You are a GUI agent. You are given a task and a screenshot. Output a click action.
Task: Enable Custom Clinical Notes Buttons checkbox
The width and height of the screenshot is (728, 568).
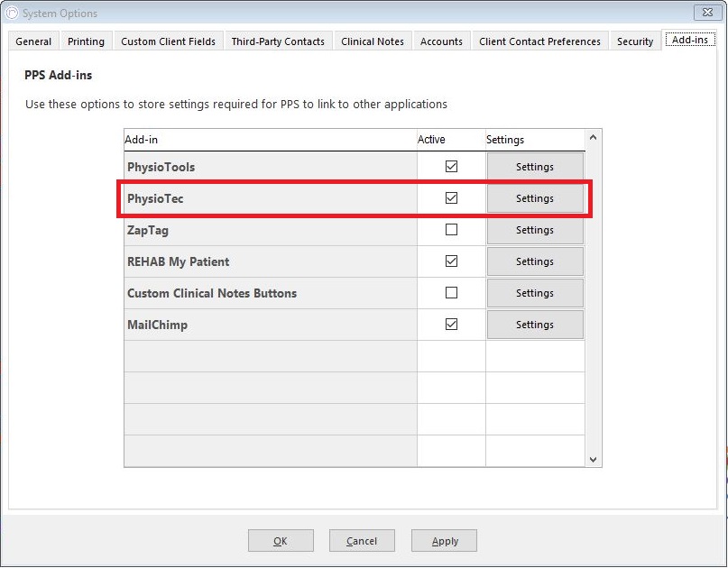(x=451, y=293)
